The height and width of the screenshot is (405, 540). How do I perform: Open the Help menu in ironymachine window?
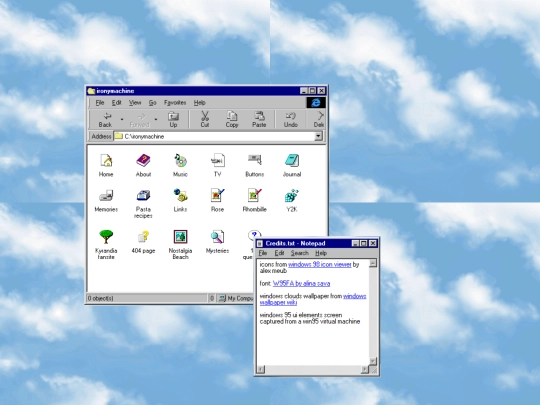click(x=199, y=103)
